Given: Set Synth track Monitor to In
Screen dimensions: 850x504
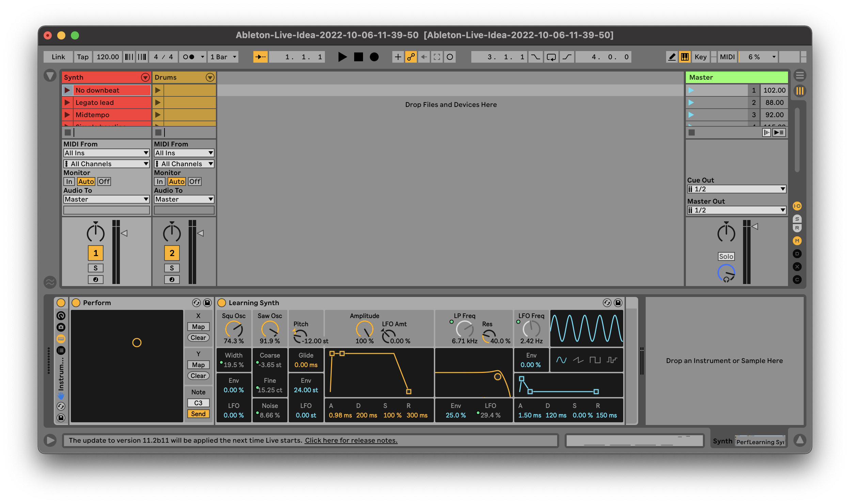Looking at the screenshot, I should tap(69, 181).
